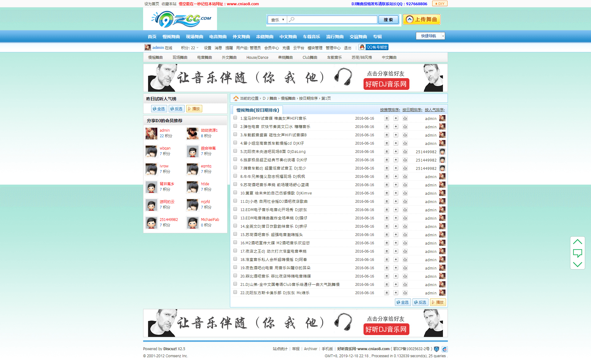Sort the list by 按人气排序

(434, 110)
